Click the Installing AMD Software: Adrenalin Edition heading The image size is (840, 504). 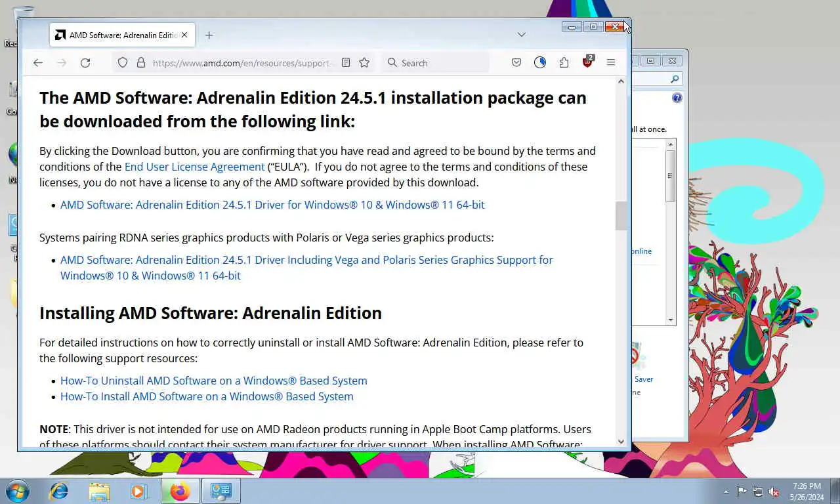click(211, 313)
